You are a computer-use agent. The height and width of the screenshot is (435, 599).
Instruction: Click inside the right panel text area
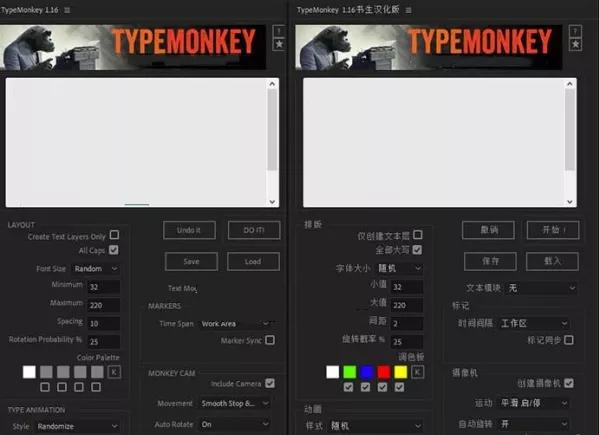click(434, 142)
